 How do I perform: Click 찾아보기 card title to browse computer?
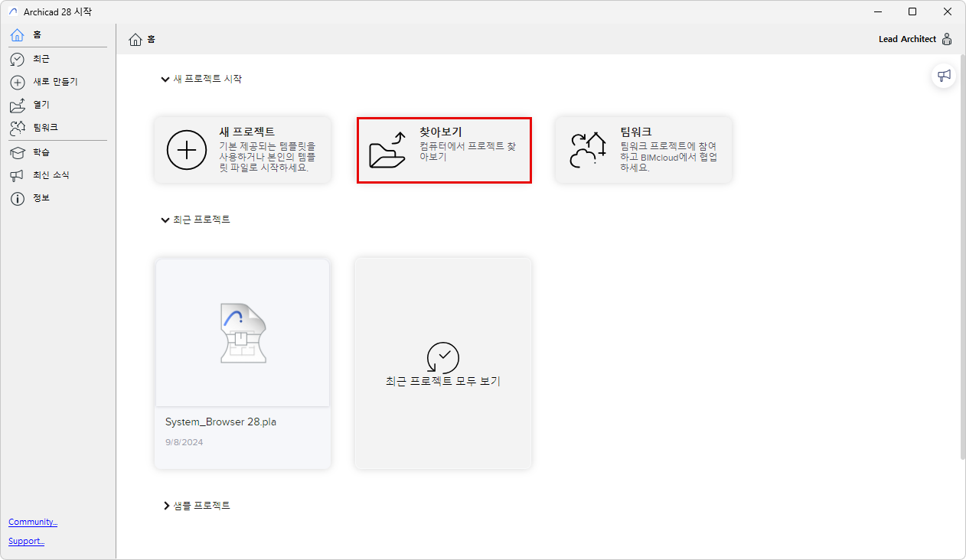pos(441,132)
